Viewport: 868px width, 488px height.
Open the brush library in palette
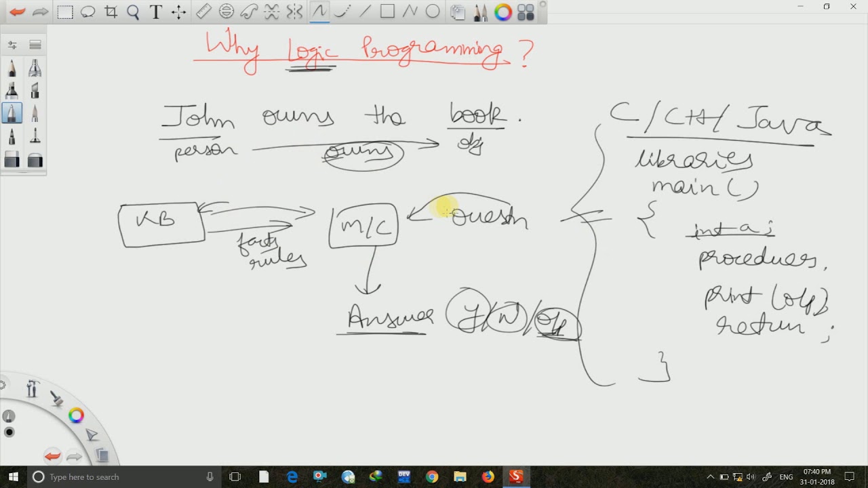click(x=35, y=45)
